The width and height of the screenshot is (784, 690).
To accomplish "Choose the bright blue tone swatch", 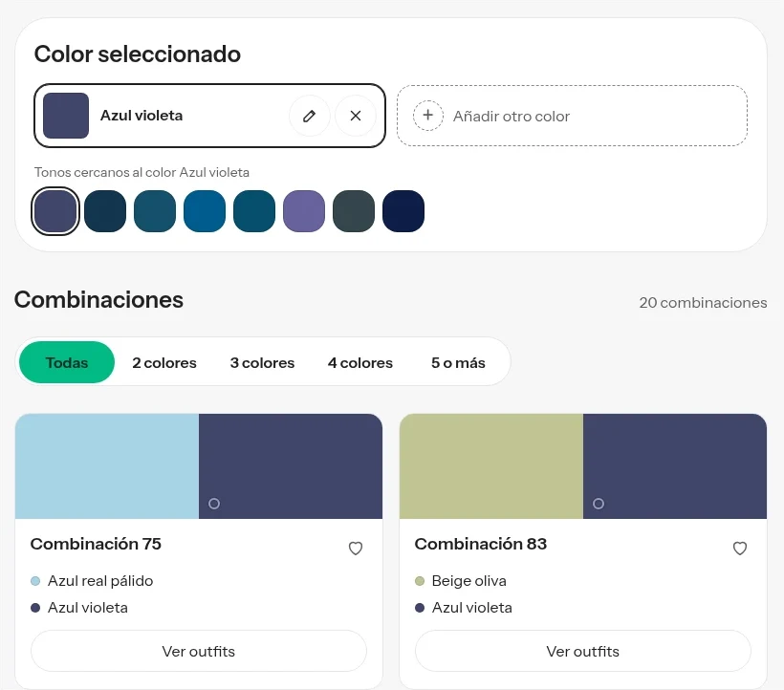I will (x=205, y=211).
